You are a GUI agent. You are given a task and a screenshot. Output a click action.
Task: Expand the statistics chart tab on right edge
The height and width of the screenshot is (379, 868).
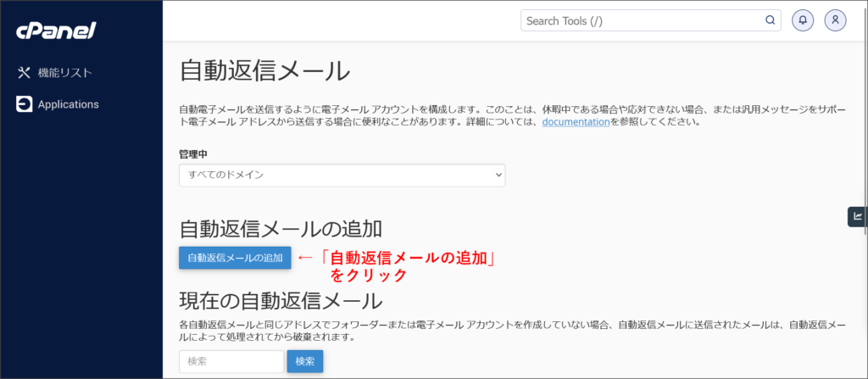[x=857, y=216]
